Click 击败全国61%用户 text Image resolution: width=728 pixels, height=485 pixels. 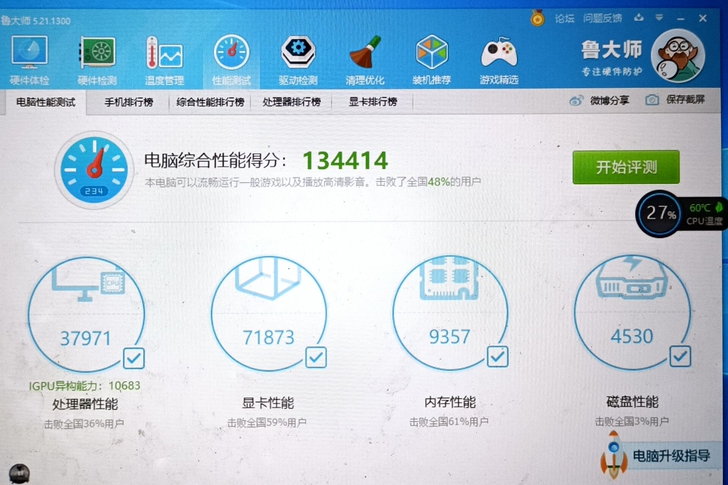click(448, 421)
